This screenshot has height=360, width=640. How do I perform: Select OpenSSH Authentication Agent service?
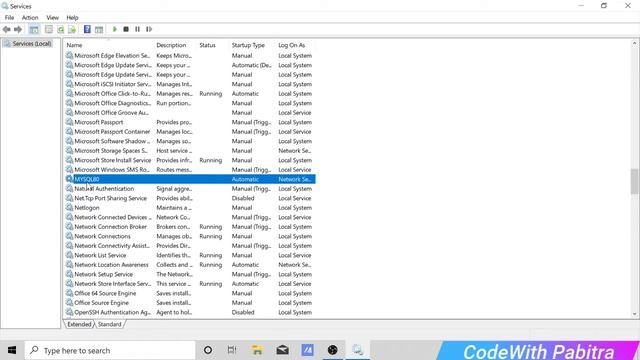click(x=190, y=312)
